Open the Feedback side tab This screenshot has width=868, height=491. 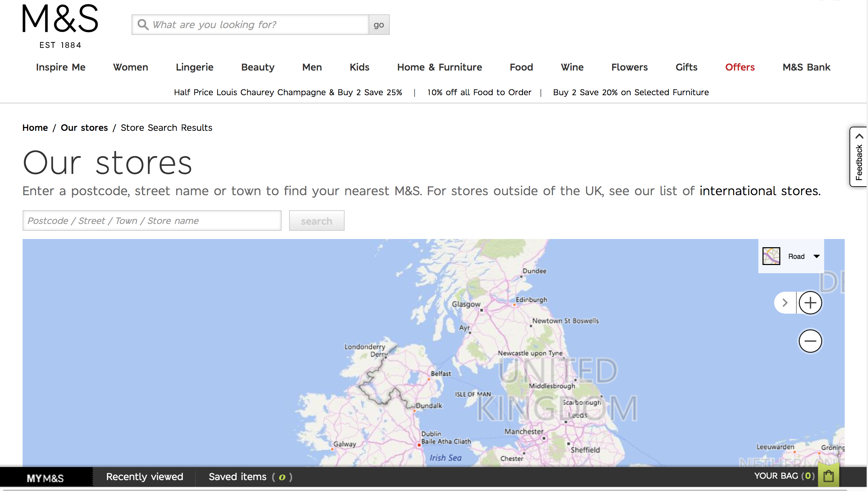click(859, 157)
